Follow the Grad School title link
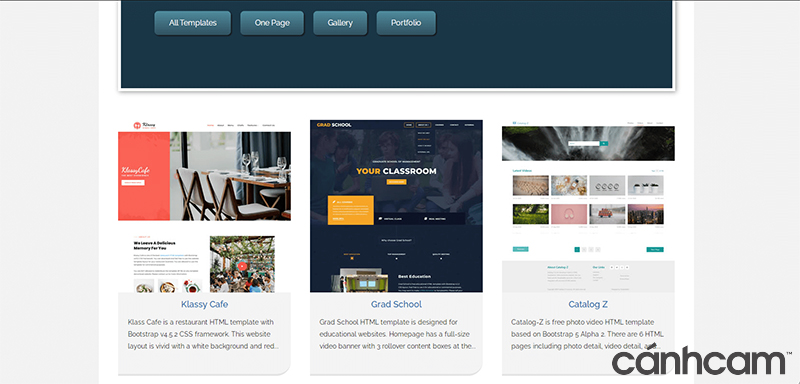This screenshot has width=800, height=384. [396, 304]
